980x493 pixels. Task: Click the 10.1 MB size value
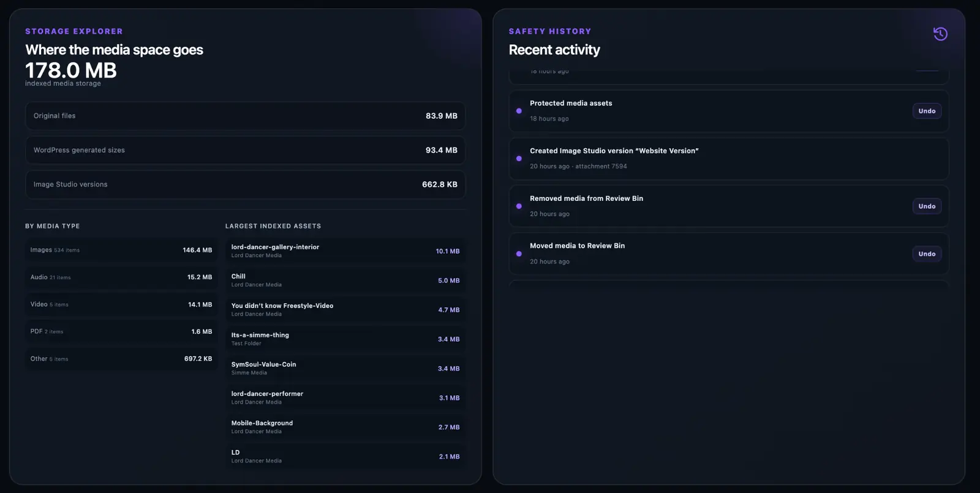tap(448, 251)
